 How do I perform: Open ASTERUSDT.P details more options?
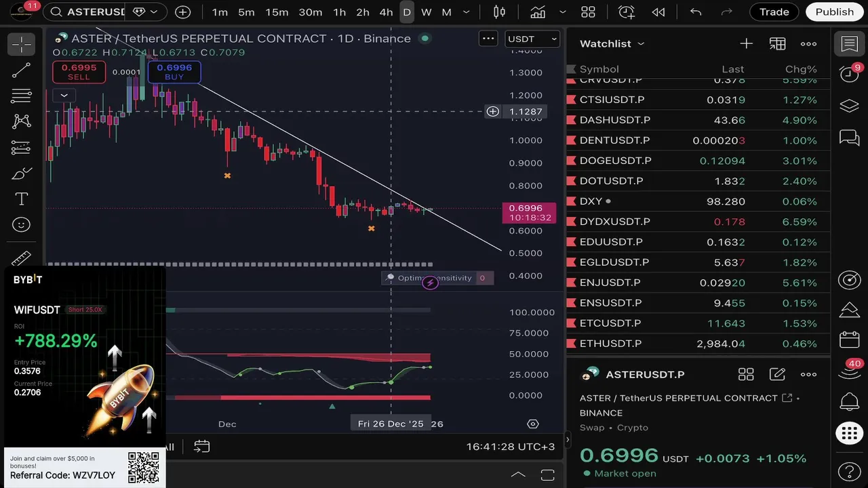click(808, 374)
